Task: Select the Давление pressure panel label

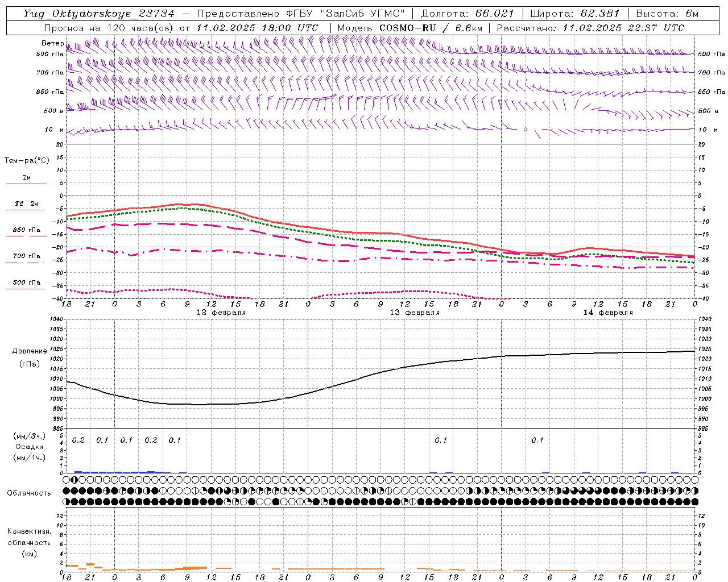Action: 30,351
